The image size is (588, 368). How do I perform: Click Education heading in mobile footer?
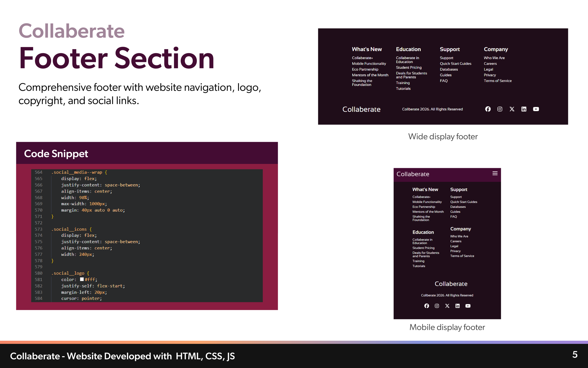click(423, 232)
